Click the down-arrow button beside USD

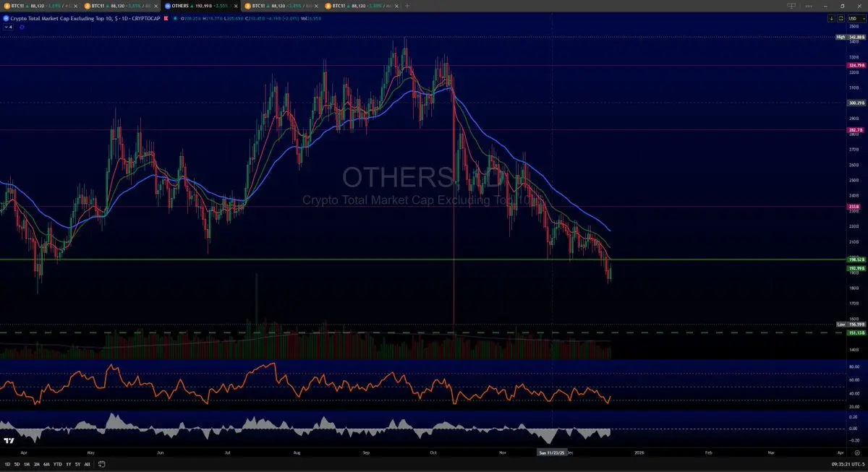pyautogui.click(x=832, y=19)
